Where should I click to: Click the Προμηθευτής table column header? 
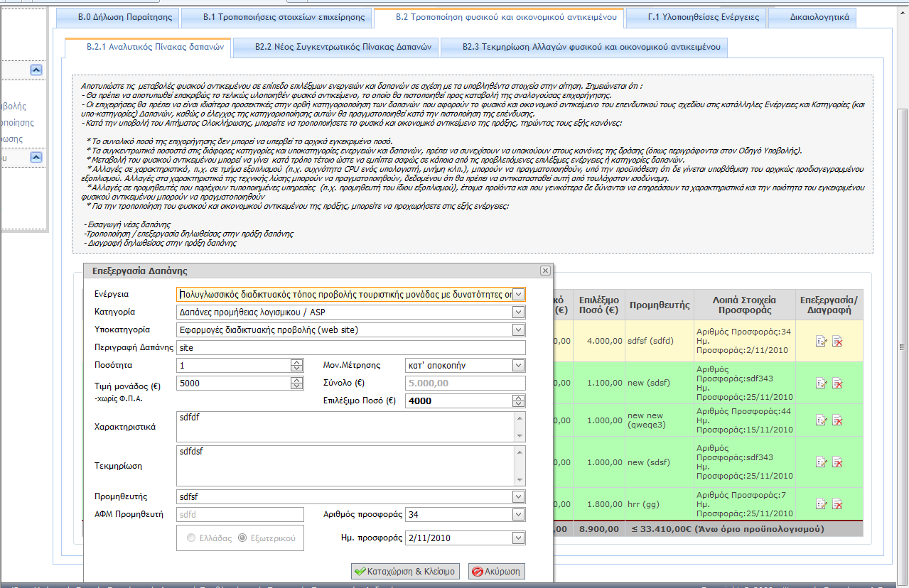click(659, 305)
